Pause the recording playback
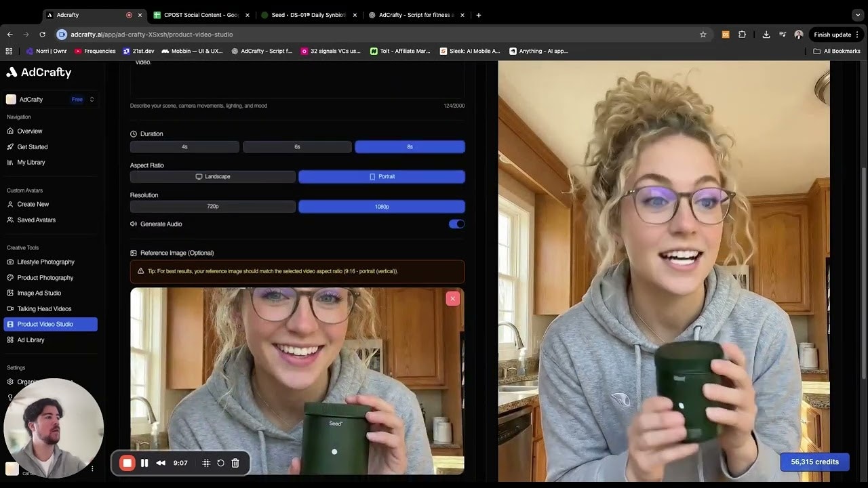Viewport: 868px width, 488px height. point(144,463)
